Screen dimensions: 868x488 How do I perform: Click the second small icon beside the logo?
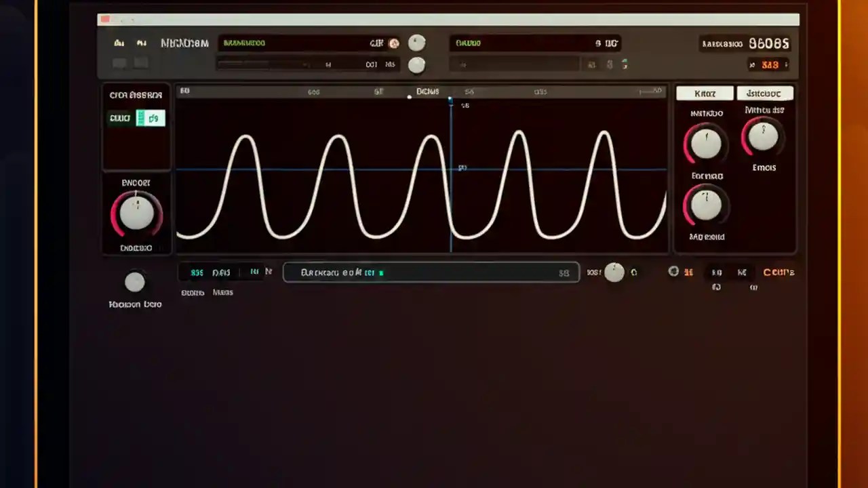point(142,43)
